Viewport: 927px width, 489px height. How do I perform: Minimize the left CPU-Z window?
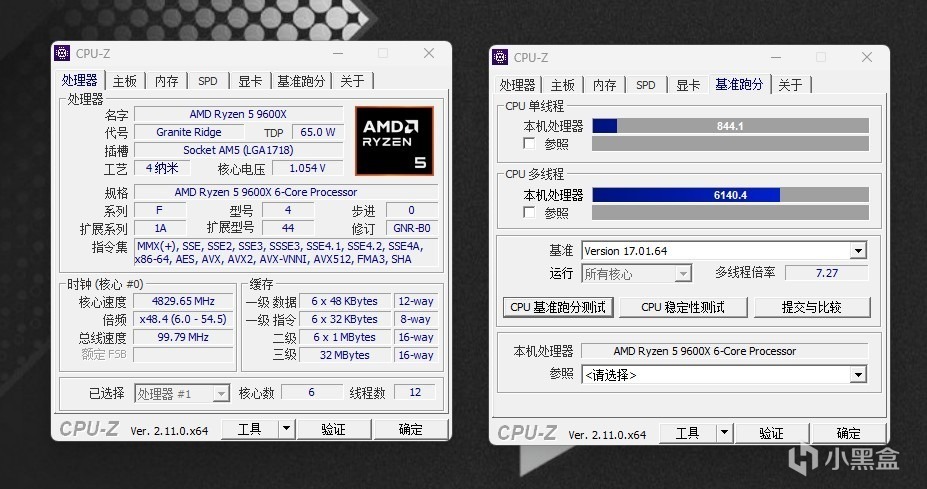click(x=338, y=53)
